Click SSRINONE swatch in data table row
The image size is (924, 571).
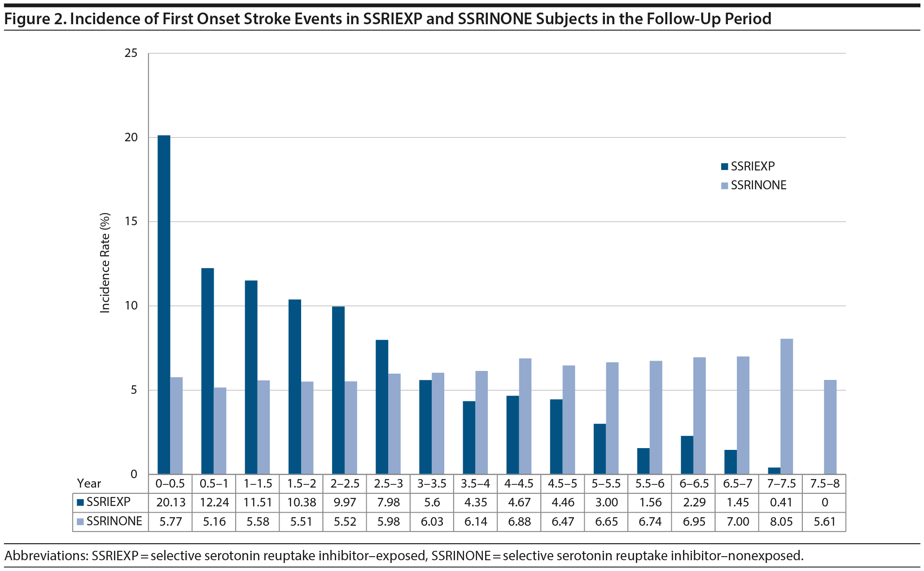(80, 522)
